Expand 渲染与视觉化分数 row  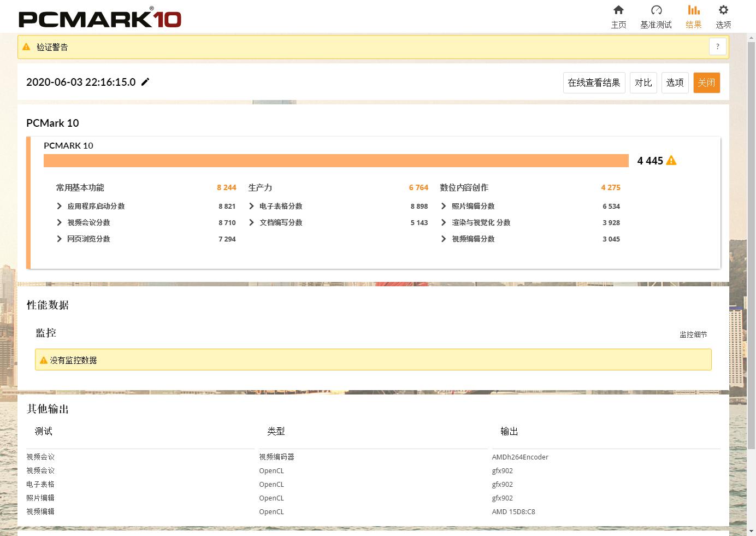point(444,222)
